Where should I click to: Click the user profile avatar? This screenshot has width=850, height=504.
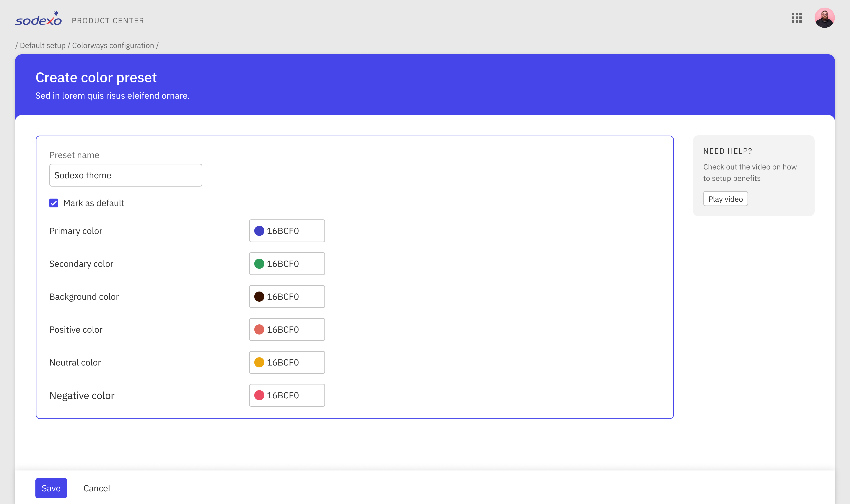(x=824, y=18)
